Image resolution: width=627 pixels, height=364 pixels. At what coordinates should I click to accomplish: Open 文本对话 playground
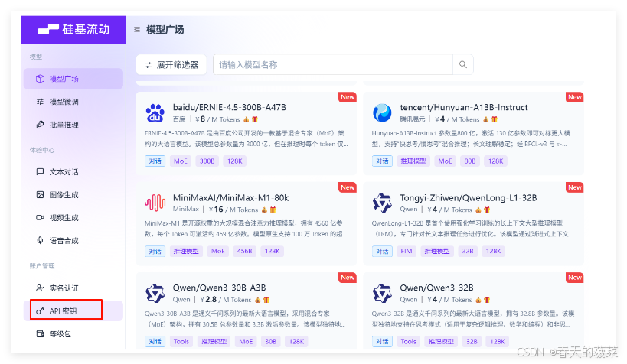click(x=73, y=172)
